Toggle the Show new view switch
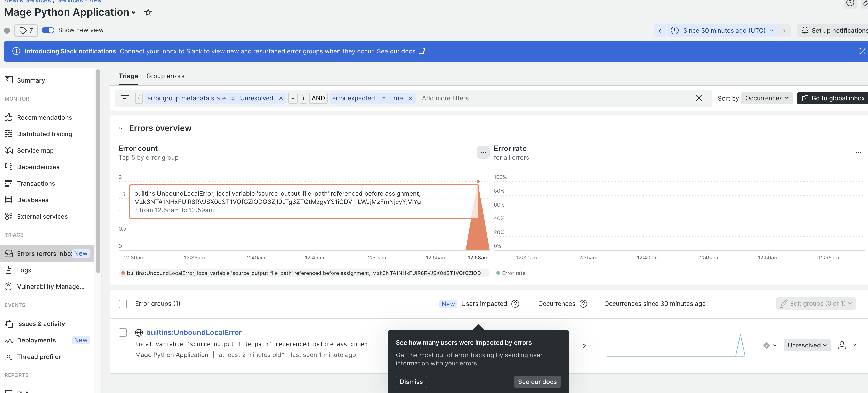Image resolution: width=868 pixels, height=393 pixels. [48, 30]
